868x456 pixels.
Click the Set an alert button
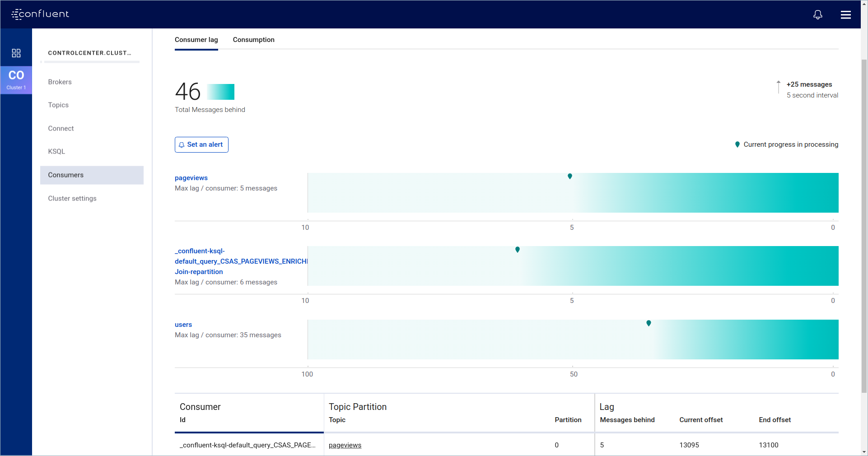click(x=201, y=144)
